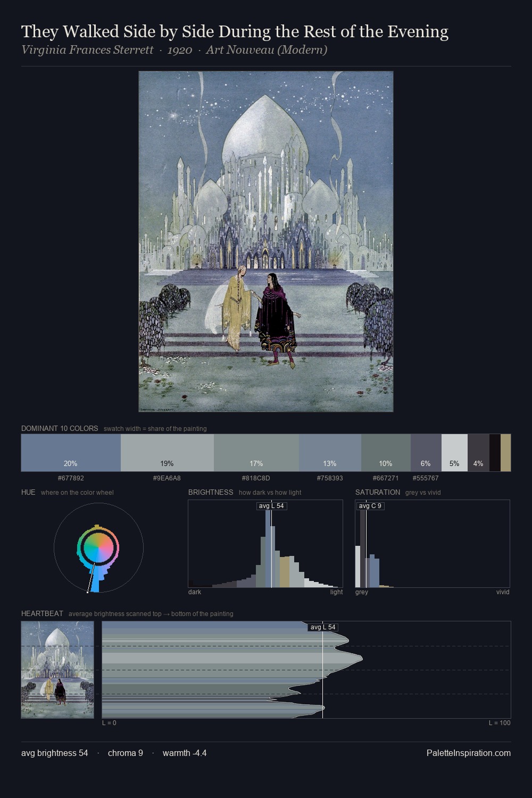Image resolution: width=532 pixels, height=798 pixels.
Task: Click the heartbeat painting thumbnail
Action: click(57, 670)
